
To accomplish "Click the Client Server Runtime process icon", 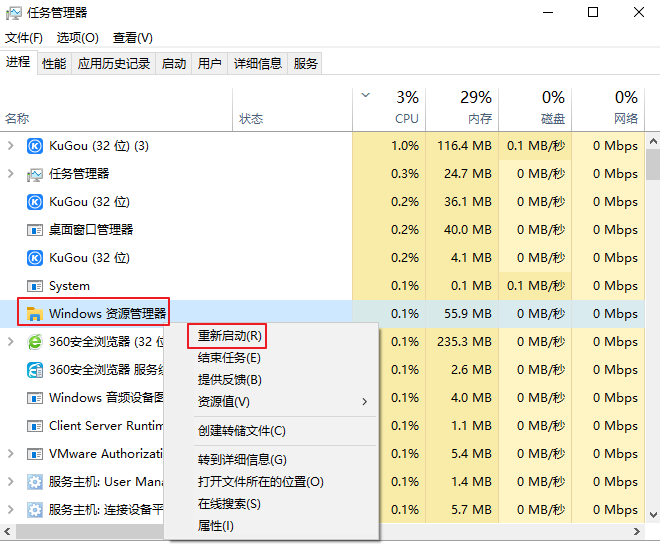I will pyautogui.click(x=34, y=426).
